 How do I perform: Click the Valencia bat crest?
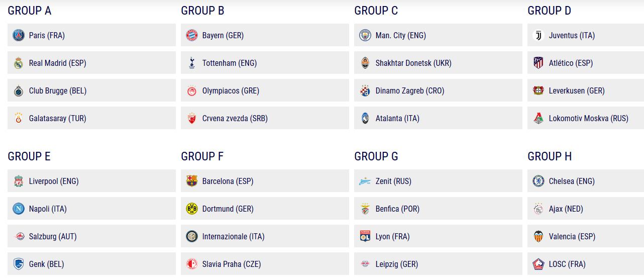point(539,236)
